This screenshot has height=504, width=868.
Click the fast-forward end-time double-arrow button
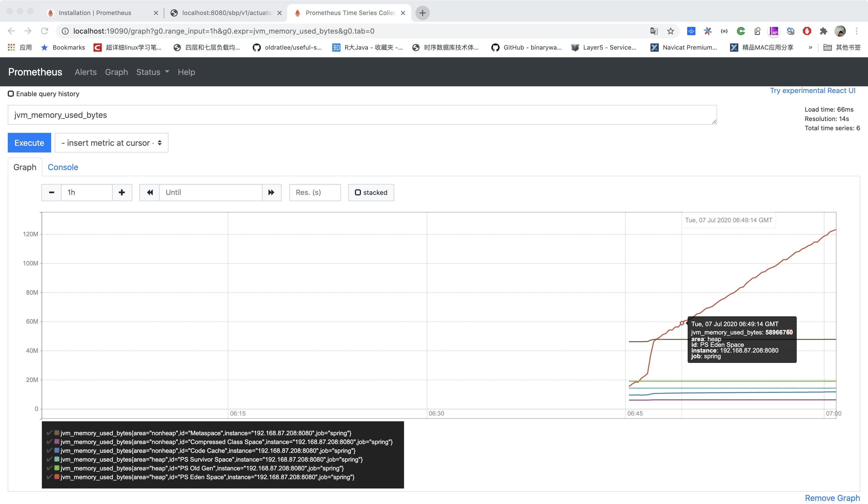[x=272, y=192]
